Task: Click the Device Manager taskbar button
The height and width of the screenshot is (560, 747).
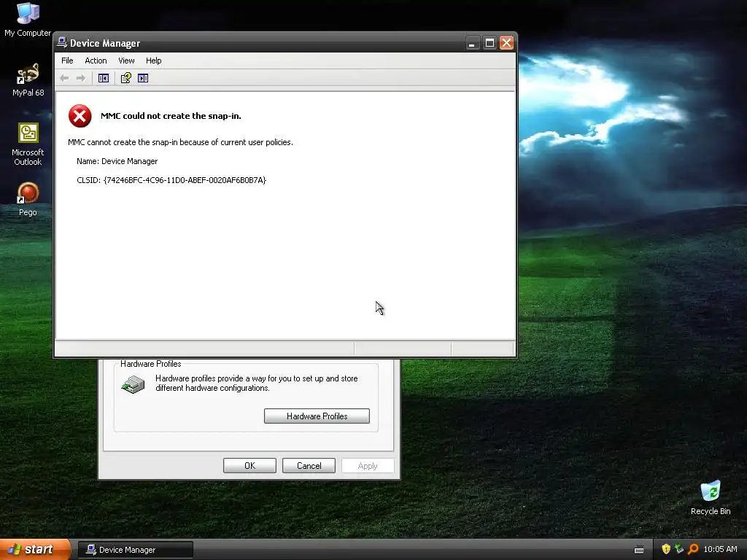Action: click(135, 550)
